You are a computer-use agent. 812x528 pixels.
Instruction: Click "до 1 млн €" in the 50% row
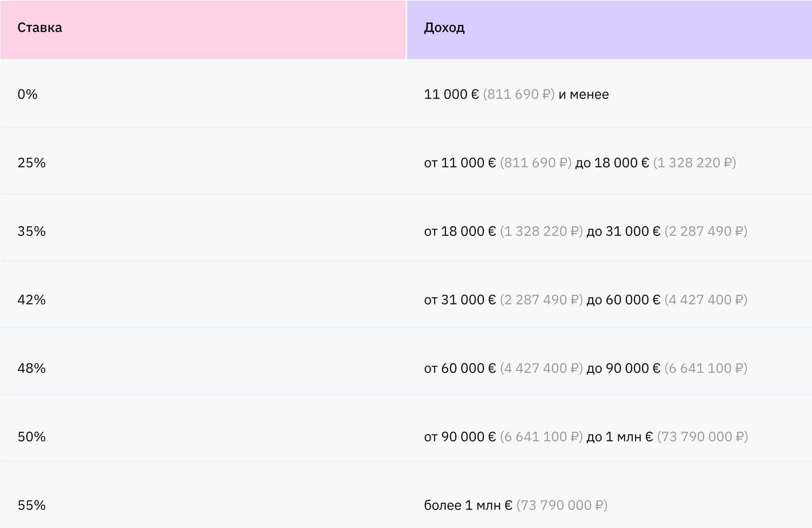click(620, 437)
